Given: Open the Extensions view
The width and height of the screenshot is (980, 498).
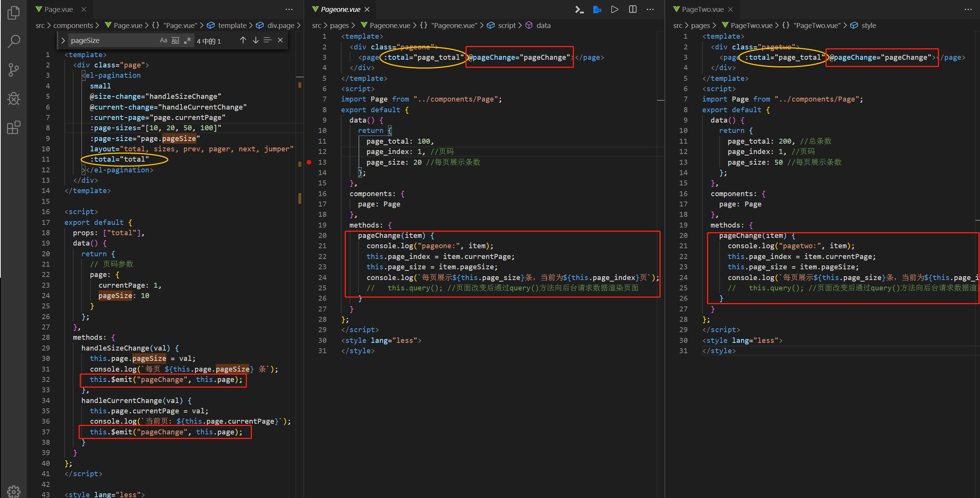Looking at the screenshot, I should (x=13, y=127).
